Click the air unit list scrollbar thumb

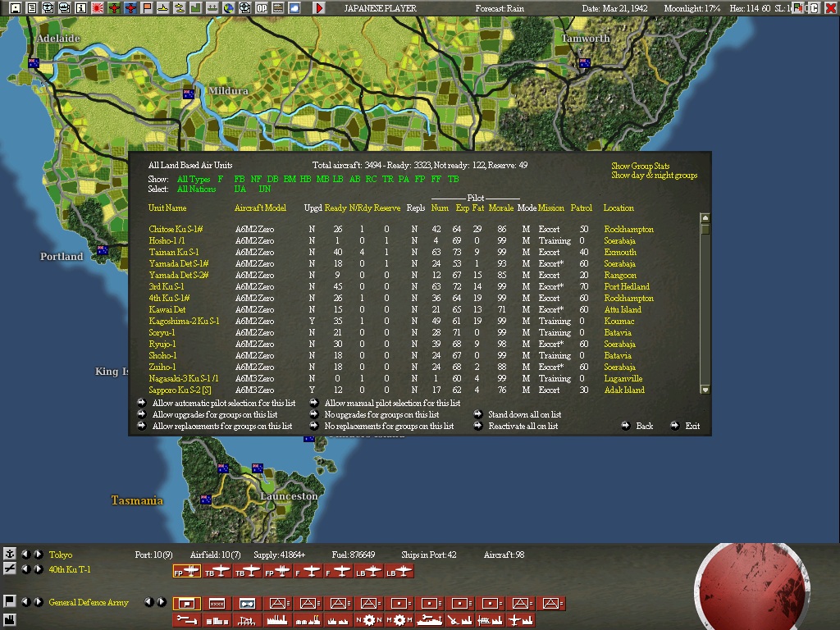click(x=705, y=230)
